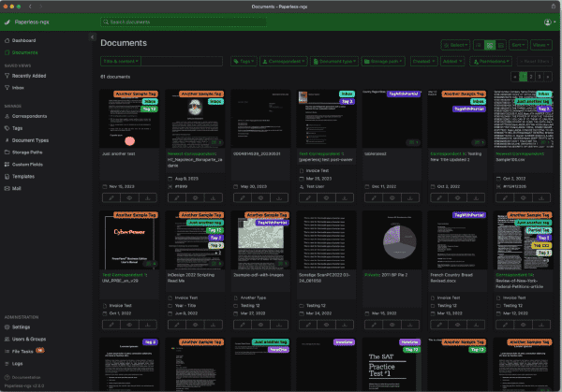The width and height of the screenshot is (562, 392).
Task: Collapse the sidebar with the chevron icon
Action: coord(92,36)
